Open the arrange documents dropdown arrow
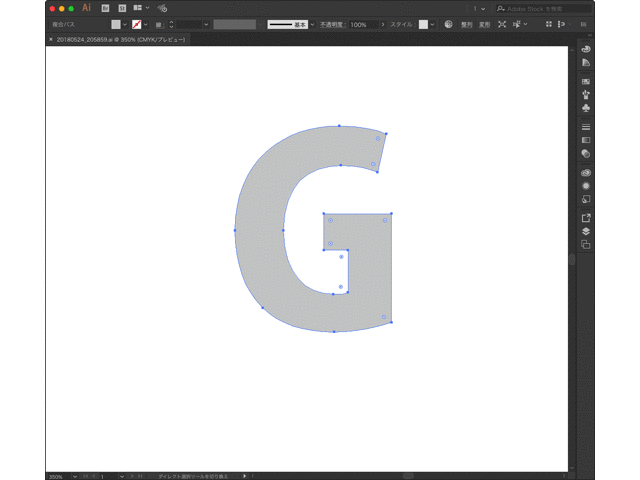This screenshot has width=640, height=480. (x=147, y=8)
